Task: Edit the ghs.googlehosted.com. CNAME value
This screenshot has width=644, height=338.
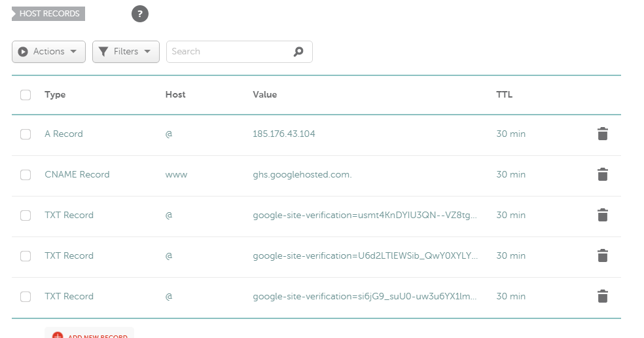Action: 302,174
